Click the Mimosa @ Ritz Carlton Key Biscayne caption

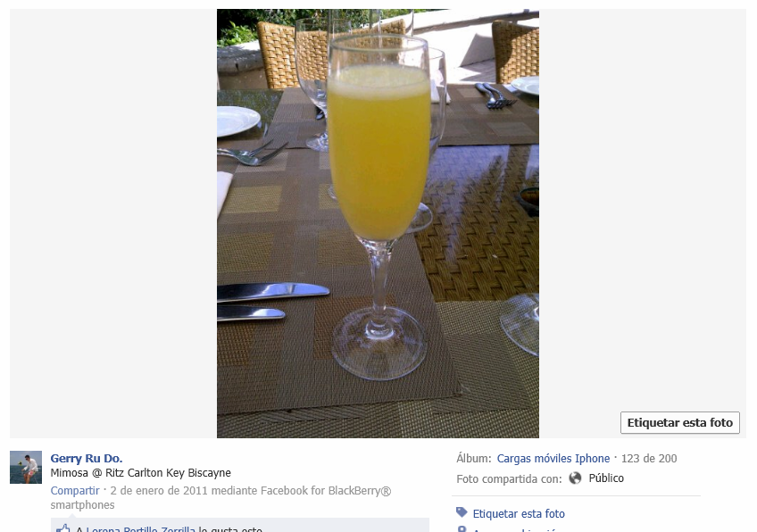pyautogui.click(x=140, y=472)
